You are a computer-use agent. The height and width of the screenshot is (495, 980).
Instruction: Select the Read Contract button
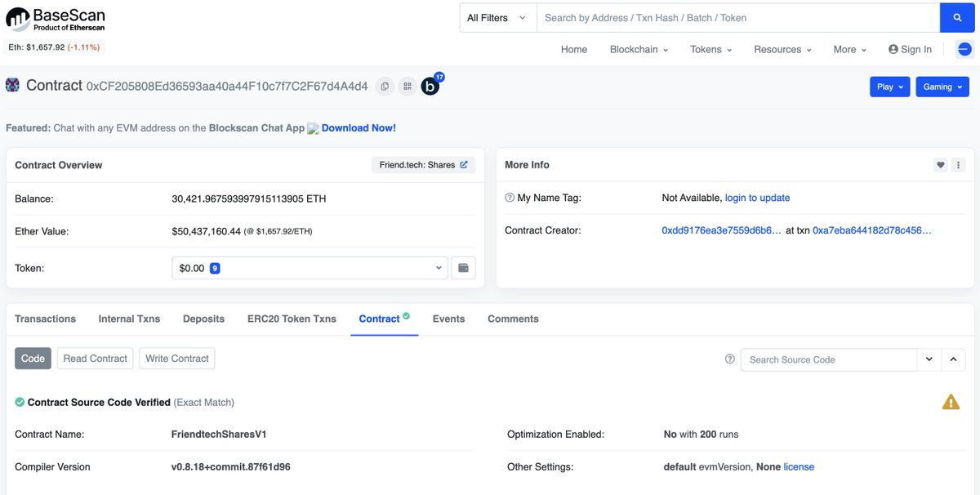pyautogui.click(x=95, y=359)
